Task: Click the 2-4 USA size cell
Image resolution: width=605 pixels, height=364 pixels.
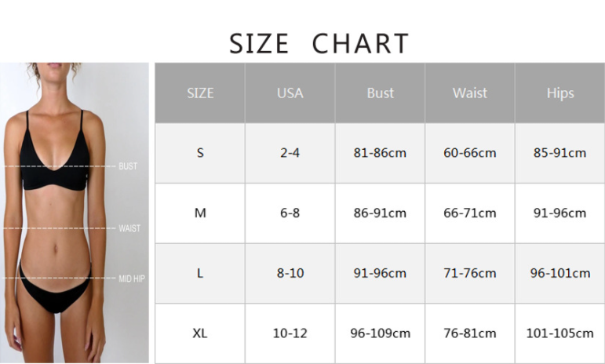Action: point(290,153)
